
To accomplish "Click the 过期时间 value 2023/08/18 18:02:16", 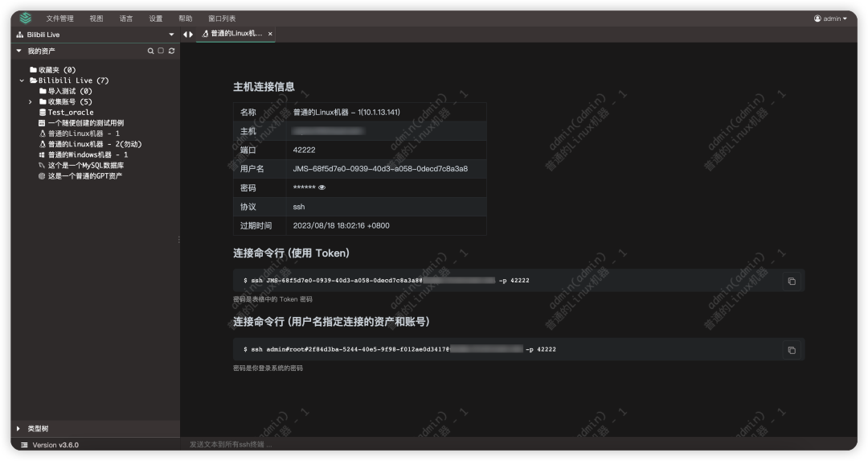I will click(341, 225).
